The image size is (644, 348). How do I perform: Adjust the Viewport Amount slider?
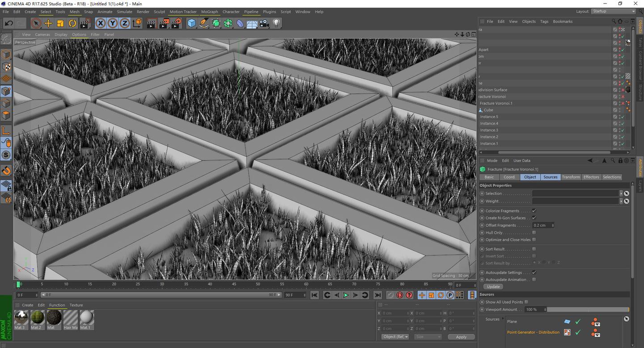[x=588, y=310]
